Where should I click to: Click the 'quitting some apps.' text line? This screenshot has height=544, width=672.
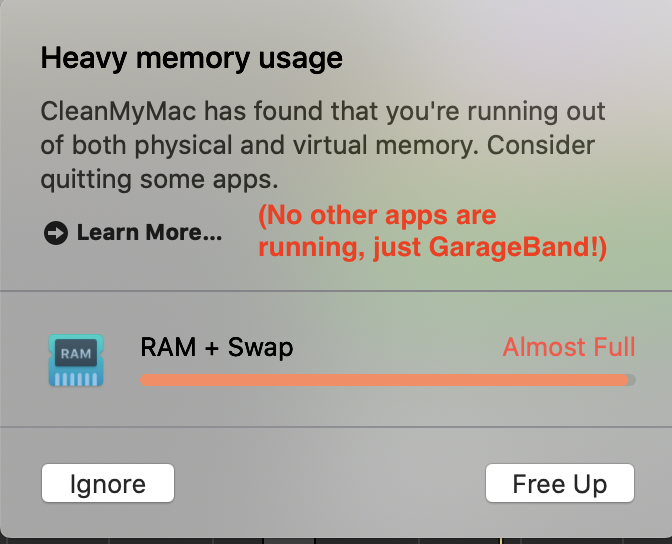tap(159, 180)
